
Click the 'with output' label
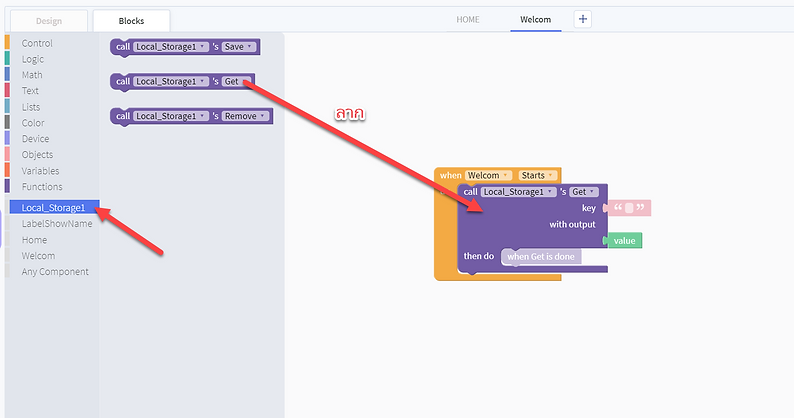[x=572, y=224]
